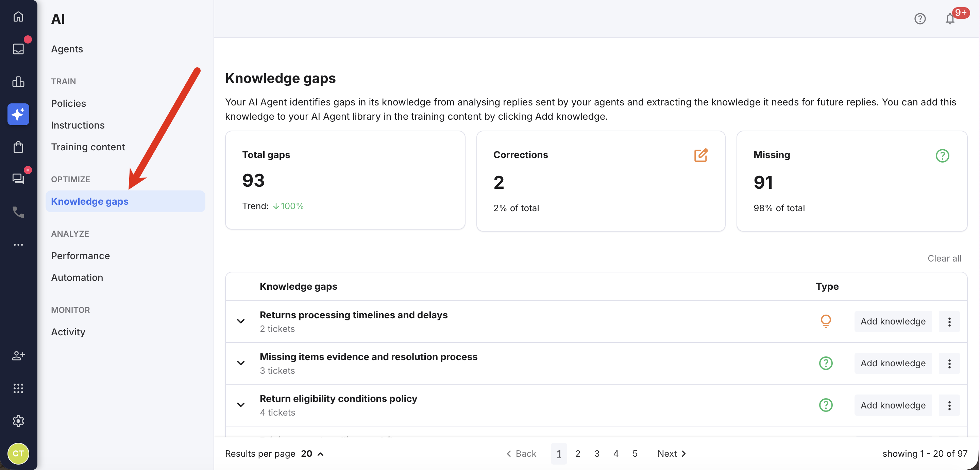The image size is (980, 470).
Task: Open the orders shopping bag icon
Action: tap(18, 147)
